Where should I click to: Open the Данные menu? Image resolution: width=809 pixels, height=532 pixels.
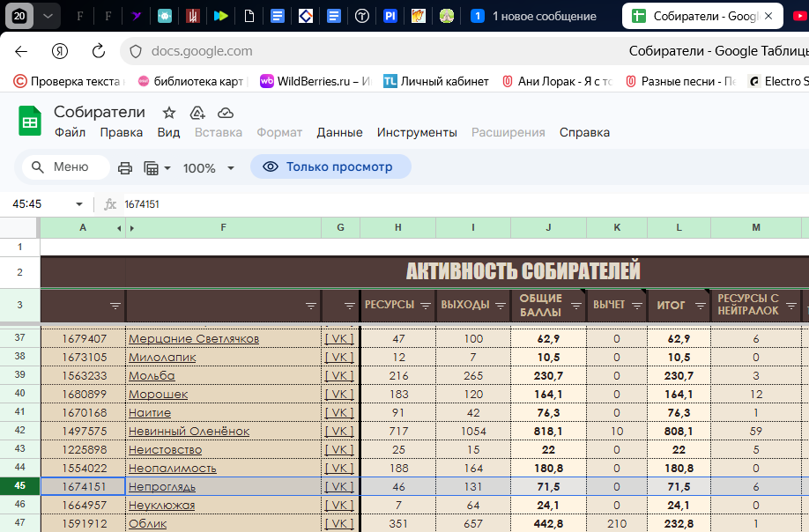pos(339,132)
